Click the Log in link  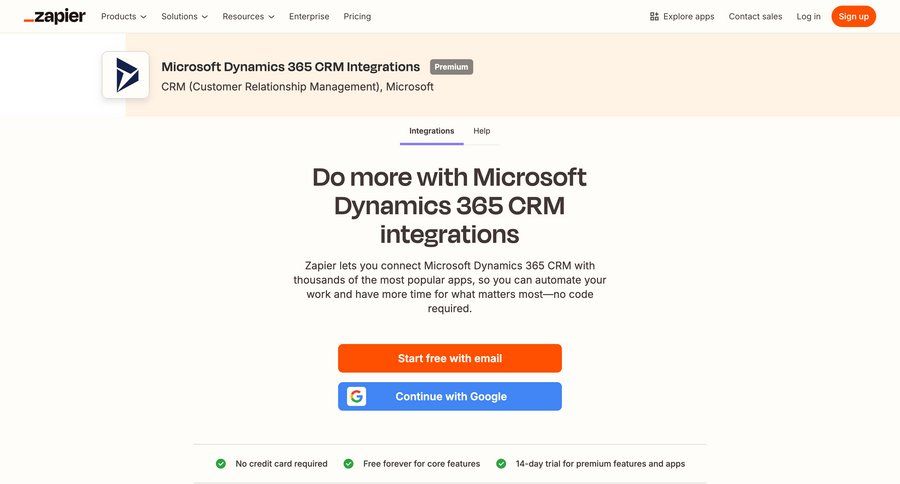click(x=808, y=17)
